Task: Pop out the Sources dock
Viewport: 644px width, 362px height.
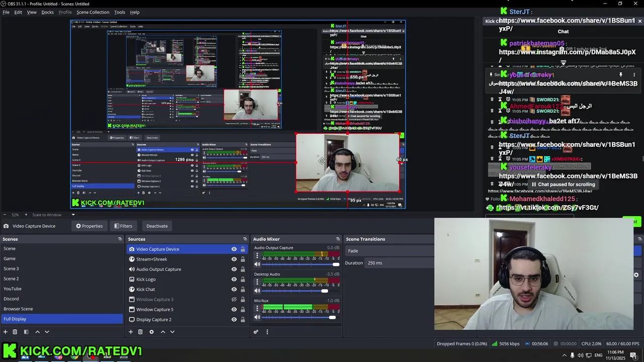Action: coord(245,239)
